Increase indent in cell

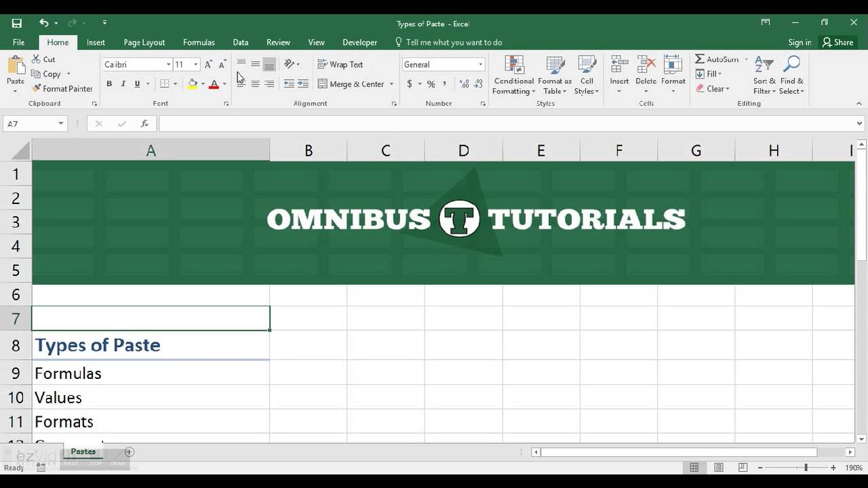pos(303,84)
